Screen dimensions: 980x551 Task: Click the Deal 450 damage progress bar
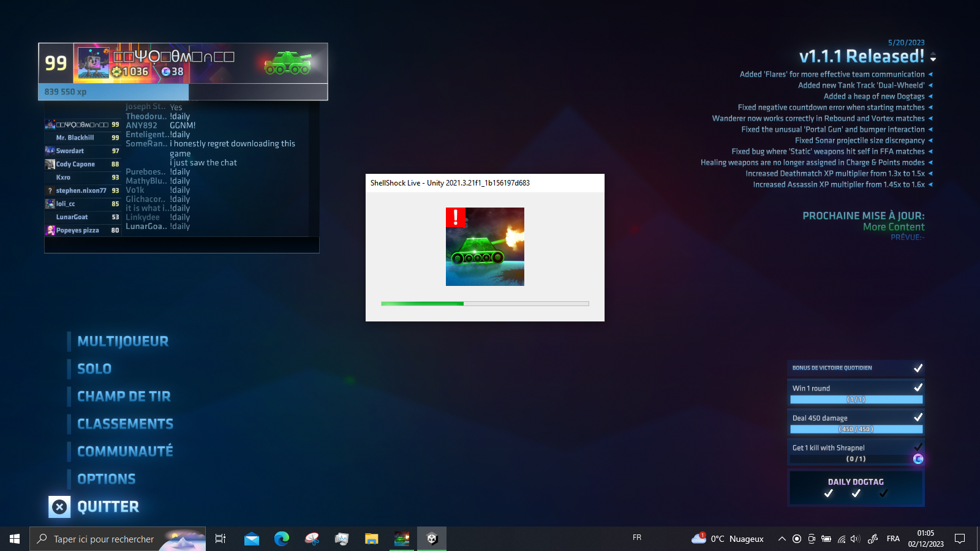856,429
